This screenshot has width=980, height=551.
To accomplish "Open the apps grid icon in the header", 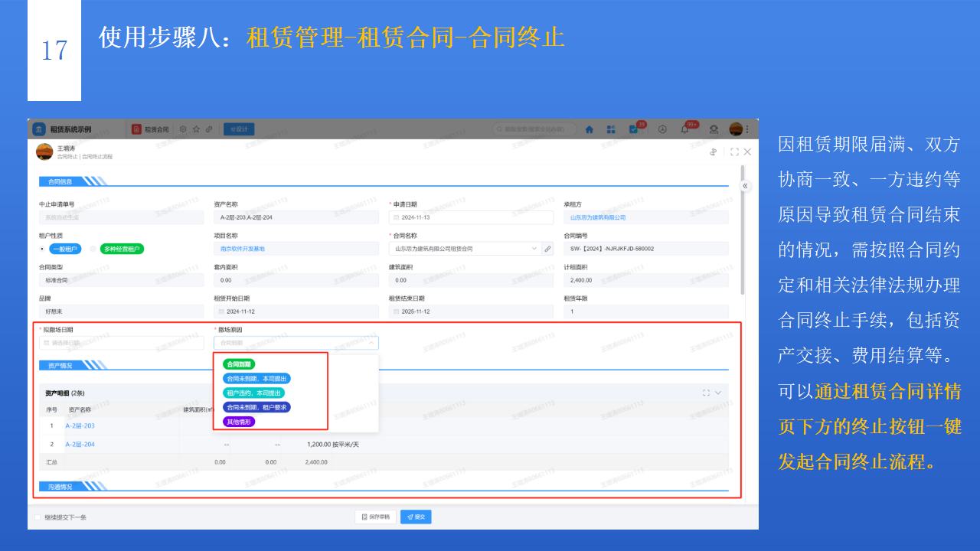I will click(611, 129).
